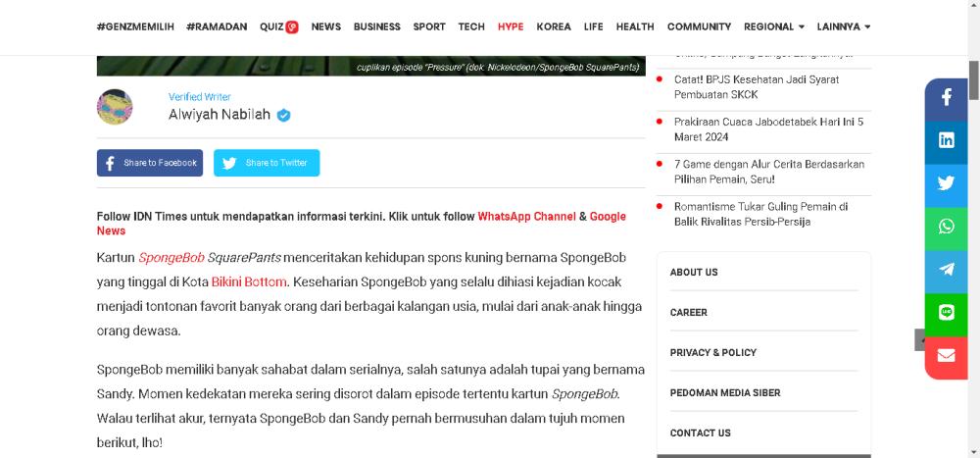Go to the COMMUNITY section
The width and height of the screenshot is (980, 458).
point(699,26)
